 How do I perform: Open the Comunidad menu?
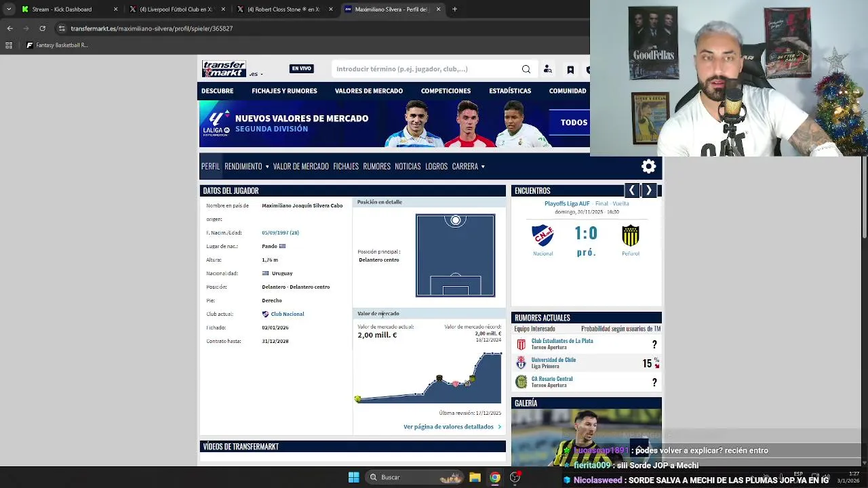point(568,91)
